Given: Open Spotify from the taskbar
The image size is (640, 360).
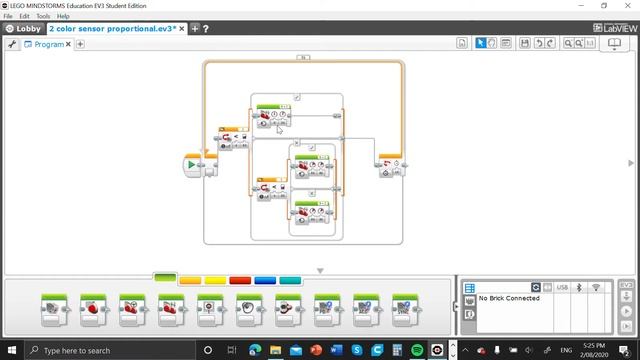Looking at the screenshot, I should click(x=417, y=350).
